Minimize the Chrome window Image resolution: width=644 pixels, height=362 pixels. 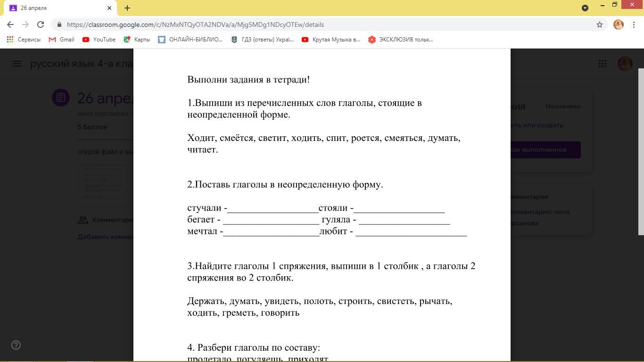click(x=602, y=5)
